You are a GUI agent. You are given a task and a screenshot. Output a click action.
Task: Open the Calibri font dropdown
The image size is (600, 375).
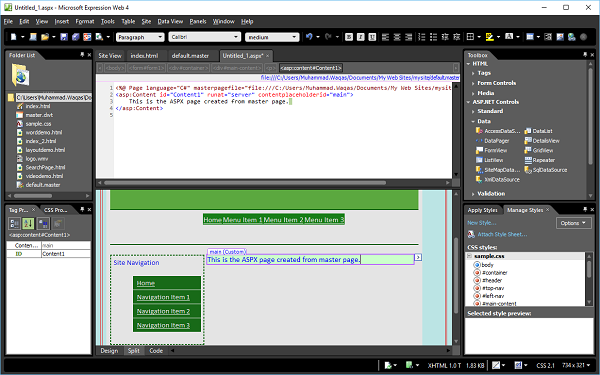204,37
